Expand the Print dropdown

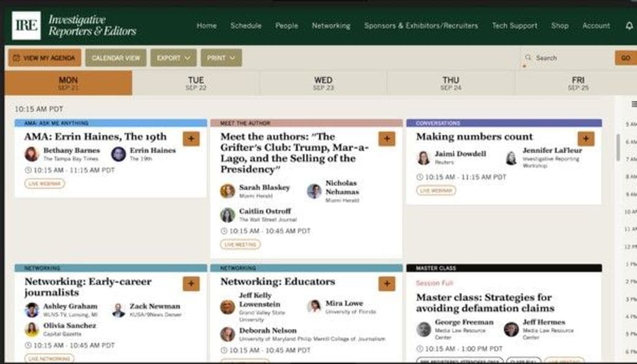[x=221, y=58]
